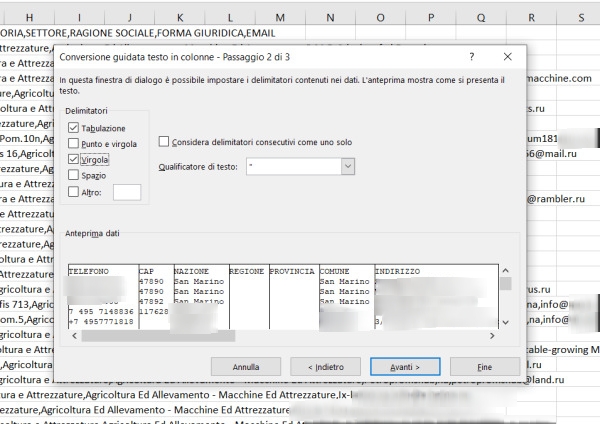Check Considera delimitatori consecutivi come uno solo

(x=164, y=142)
